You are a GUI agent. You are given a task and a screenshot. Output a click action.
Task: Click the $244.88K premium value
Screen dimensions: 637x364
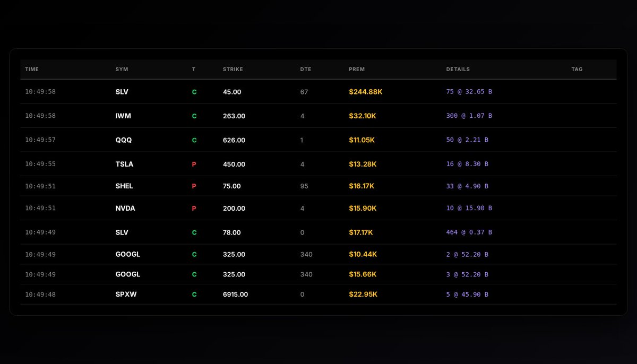tap(366, 92)
